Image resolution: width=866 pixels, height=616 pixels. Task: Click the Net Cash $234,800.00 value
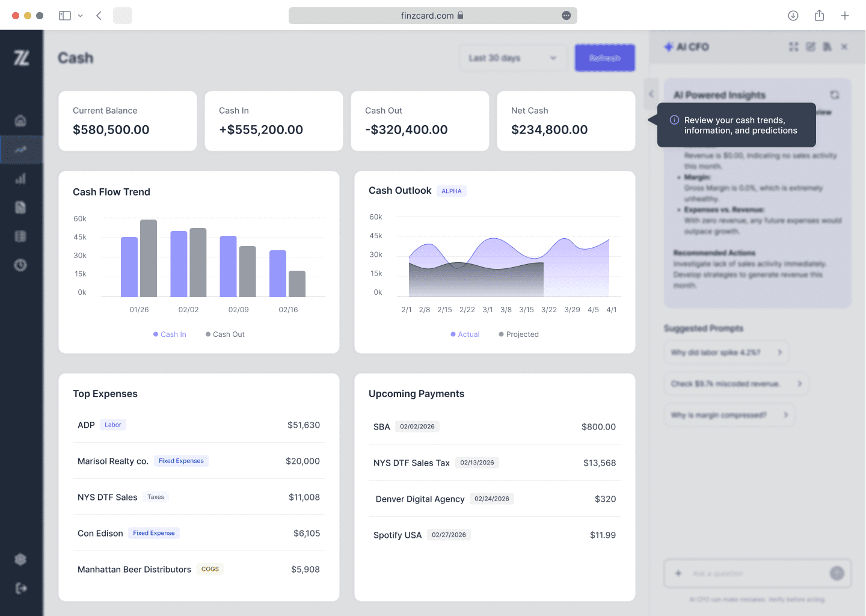tap(550, 129)
